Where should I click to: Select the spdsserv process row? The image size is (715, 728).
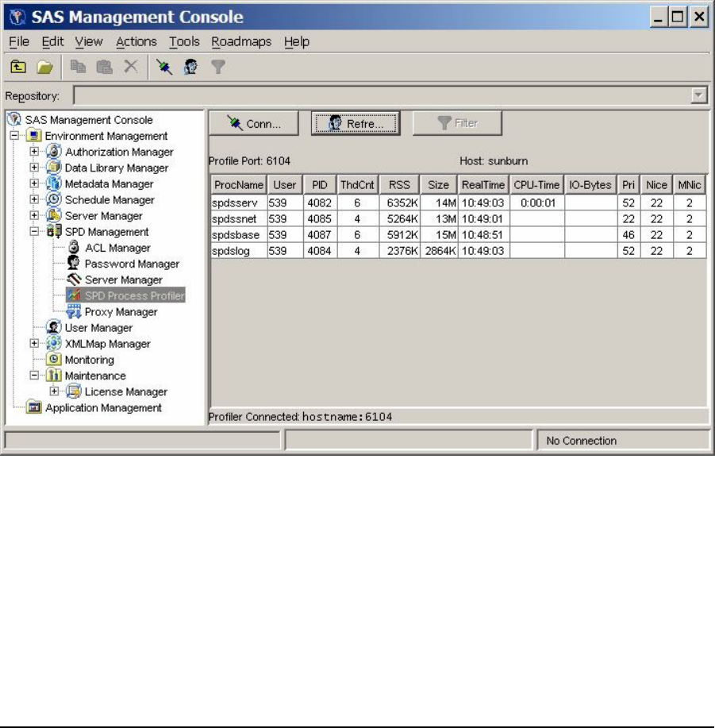pos(459,203)
